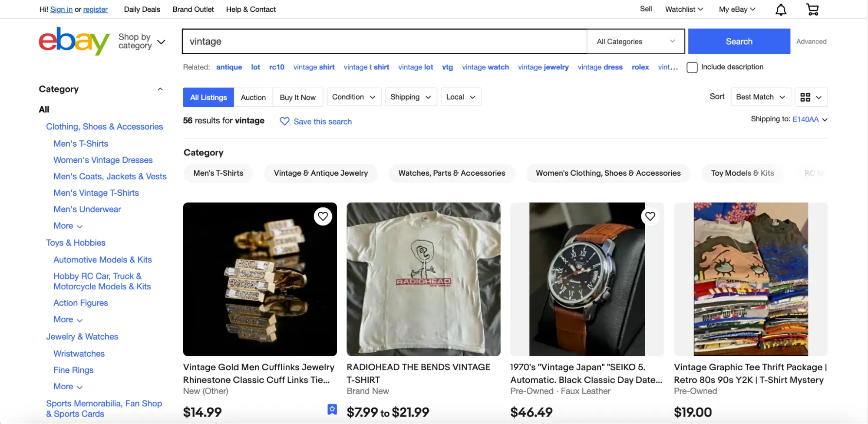
Task: Open 1970's Vintage Japan SEIKO 5 listing title
Action: [x=586, y=374]
